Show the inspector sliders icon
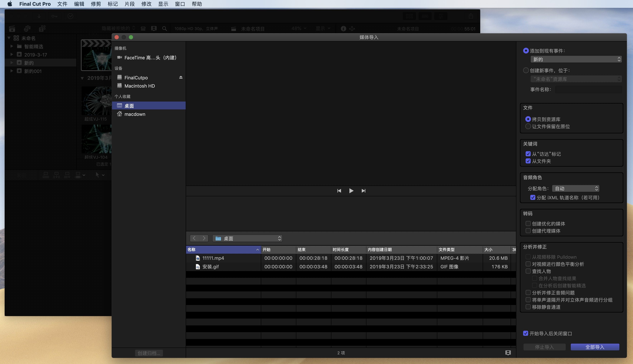Screen dimensions: 633x364 tap(441, 16)
